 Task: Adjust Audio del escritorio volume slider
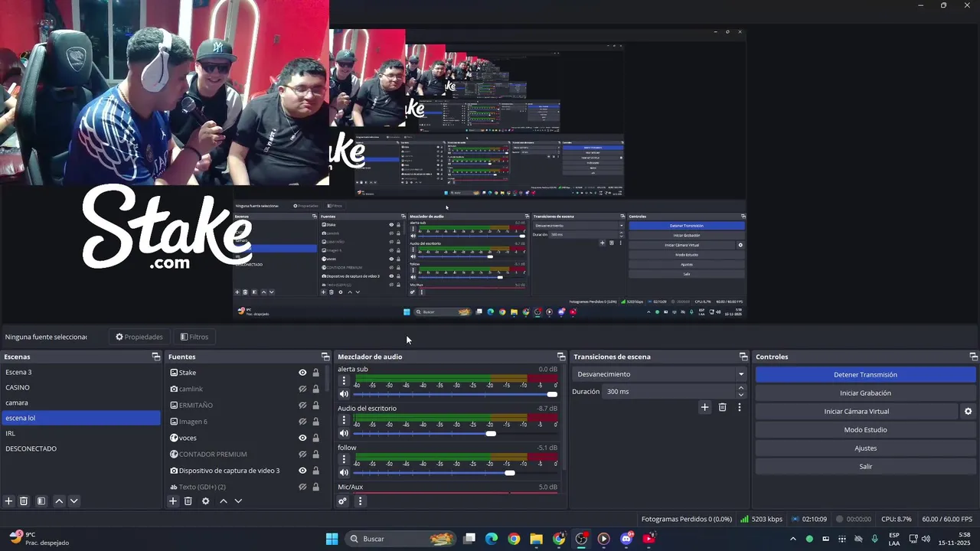click(x=491, y=434)
